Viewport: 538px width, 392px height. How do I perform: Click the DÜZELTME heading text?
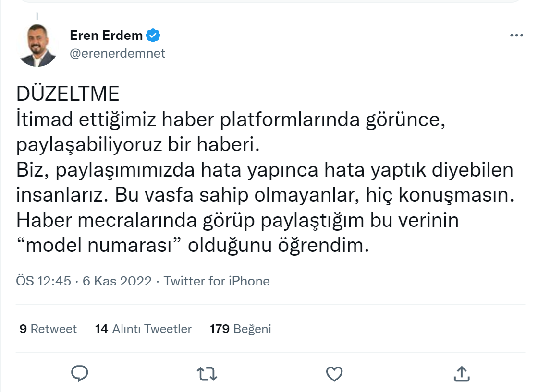tap(68, 95)
